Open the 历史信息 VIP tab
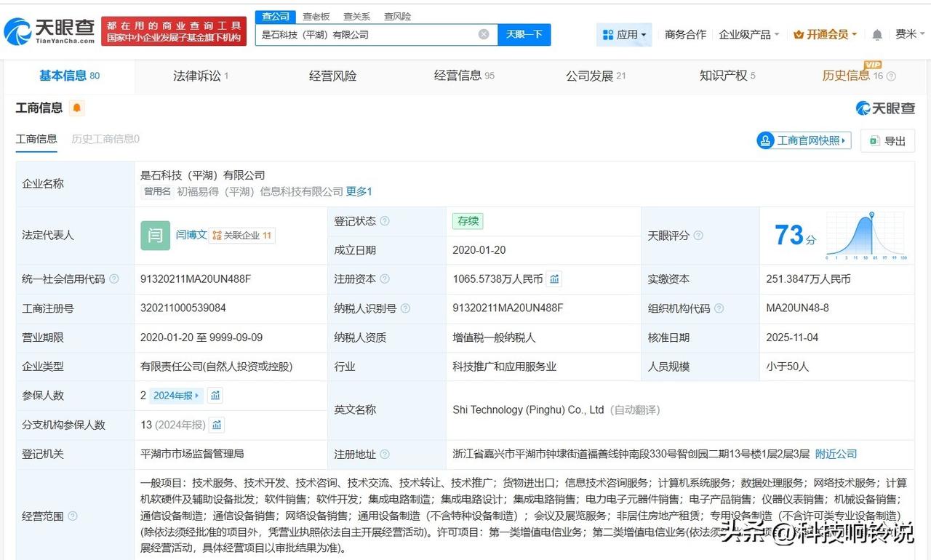The height and width of the screenshot is (560, 931). tap(852, 76)
